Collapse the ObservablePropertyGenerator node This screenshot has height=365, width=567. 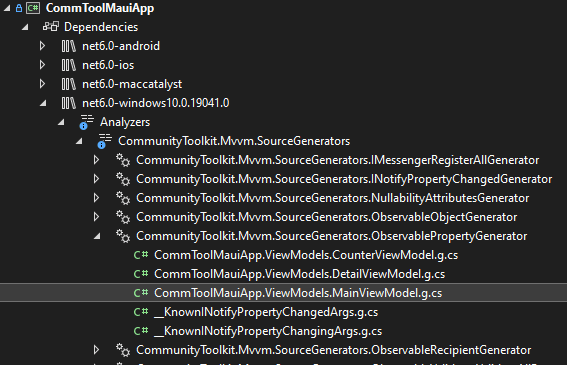click(x=97, y=236)
